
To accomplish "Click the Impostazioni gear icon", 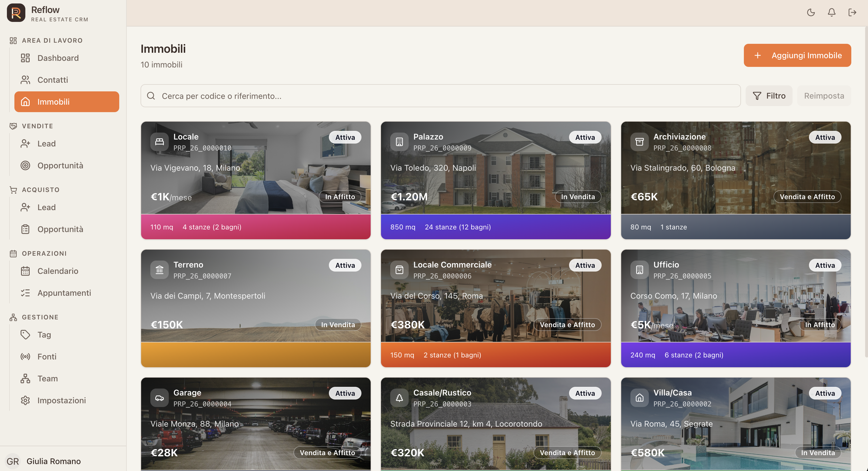I will pyautogui.click(x=25, y=401).
